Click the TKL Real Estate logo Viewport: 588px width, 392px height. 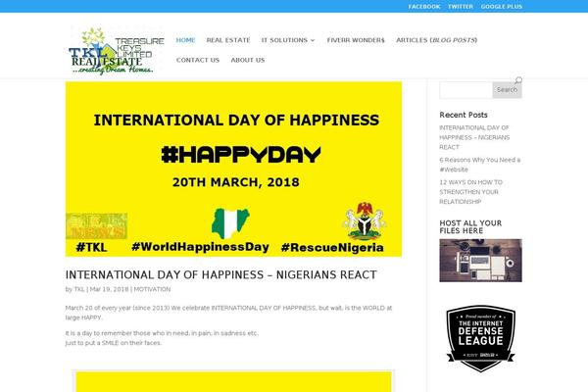(x=117, y=50)
